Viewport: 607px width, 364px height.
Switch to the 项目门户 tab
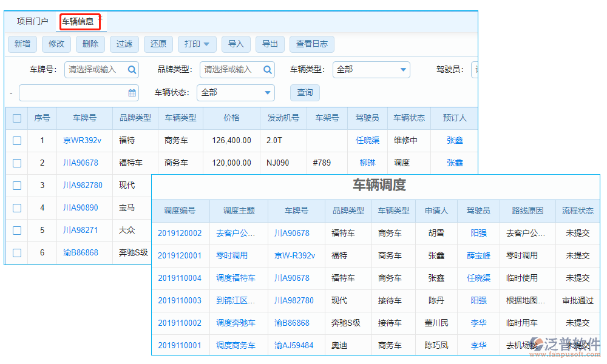click(32, 21)
